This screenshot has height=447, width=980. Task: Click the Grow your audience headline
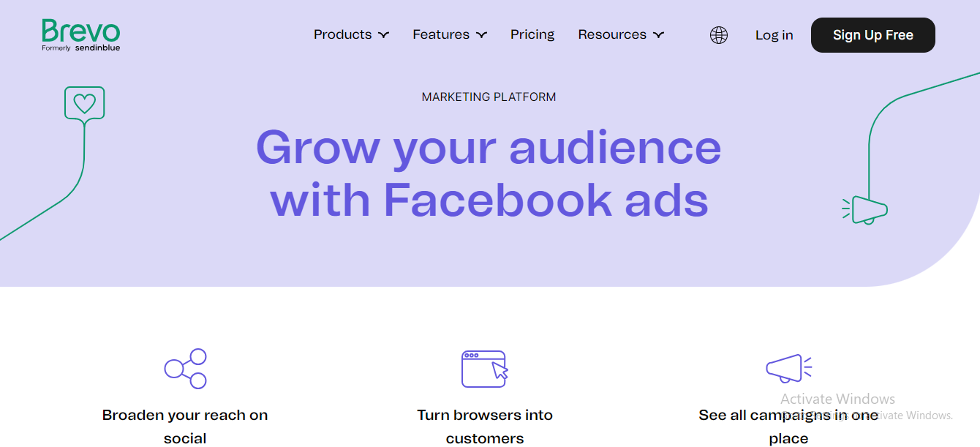coord(489,173)
